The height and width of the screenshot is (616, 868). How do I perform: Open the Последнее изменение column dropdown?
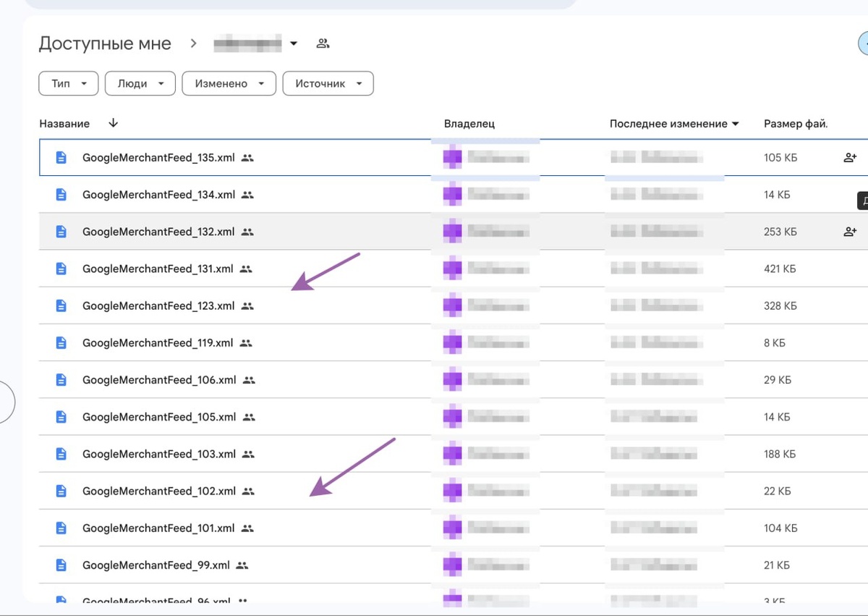tap(736, 124)
